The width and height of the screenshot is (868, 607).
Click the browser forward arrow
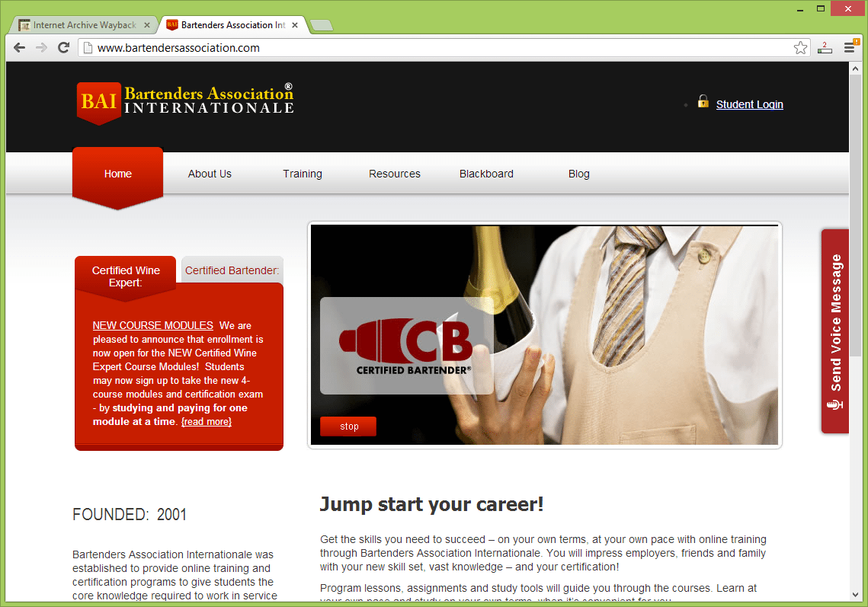(x=41, y=47)
